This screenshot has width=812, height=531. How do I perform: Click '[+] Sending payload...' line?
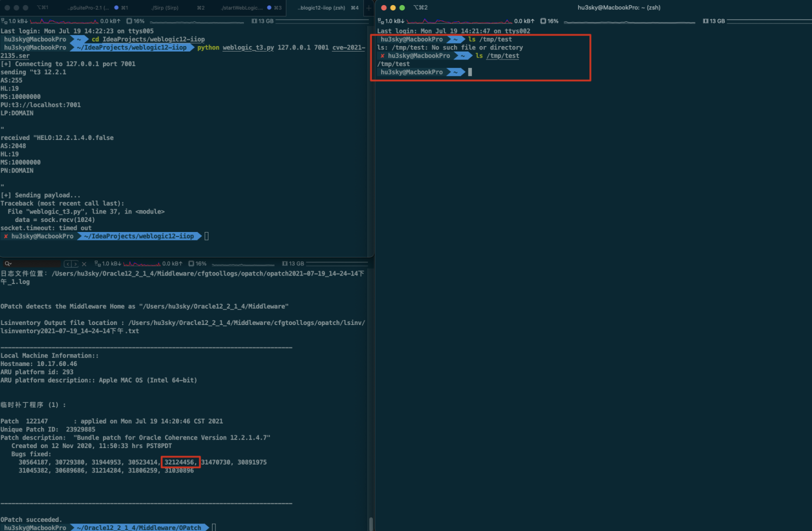[40, 195]
